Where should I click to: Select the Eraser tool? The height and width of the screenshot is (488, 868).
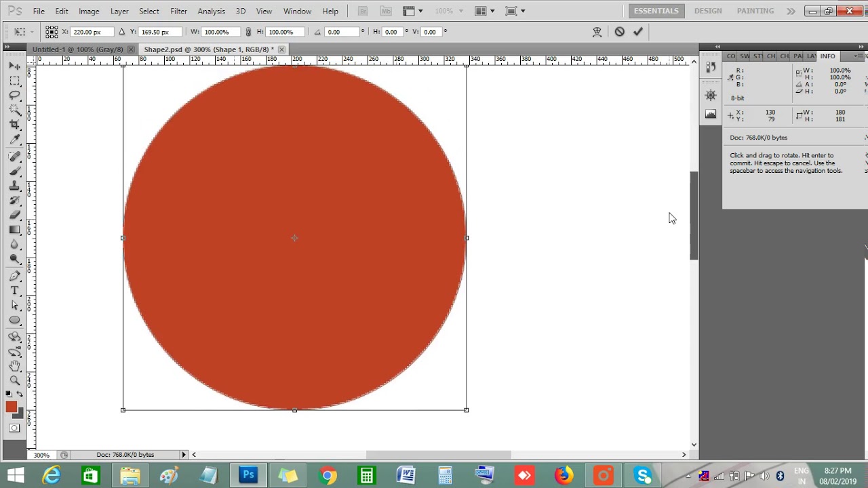(x=14, y=215)
